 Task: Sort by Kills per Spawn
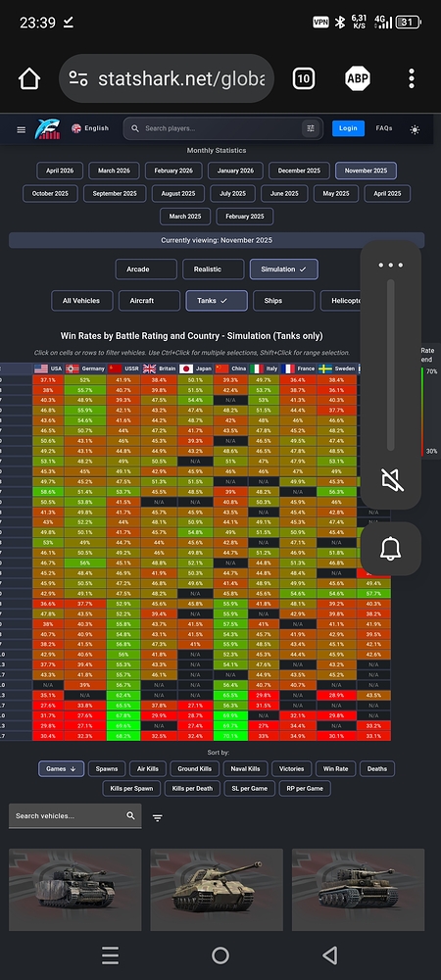click(131, 788)
